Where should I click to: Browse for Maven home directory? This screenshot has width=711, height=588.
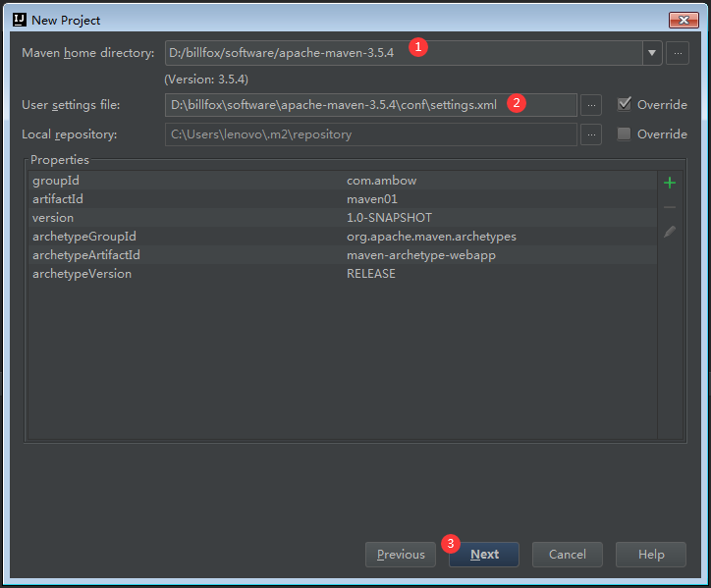coord(678,53)
